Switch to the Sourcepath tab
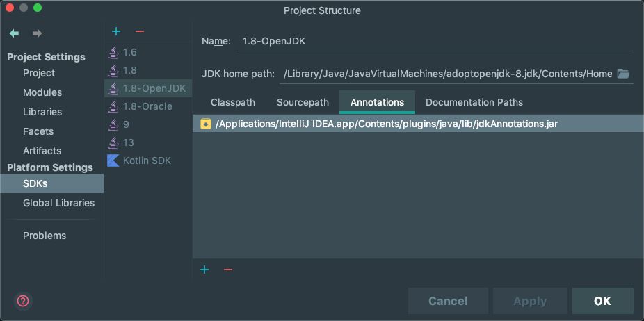Screen dimensions: 644x321 (303, 102)
